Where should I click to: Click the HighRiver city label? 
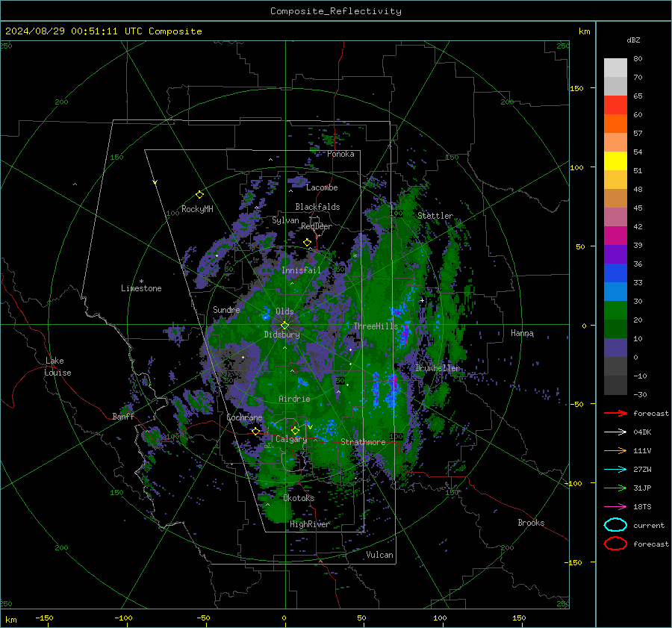[x=309, y=524]
